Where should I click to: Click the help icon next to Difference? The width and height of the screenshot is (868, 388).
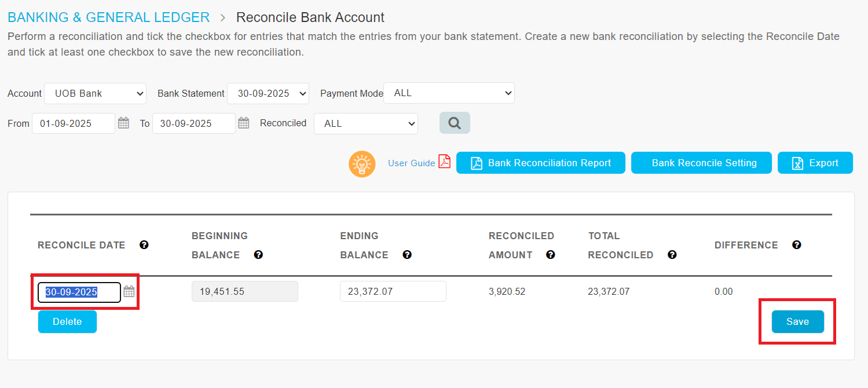click(x=797, y=245)
